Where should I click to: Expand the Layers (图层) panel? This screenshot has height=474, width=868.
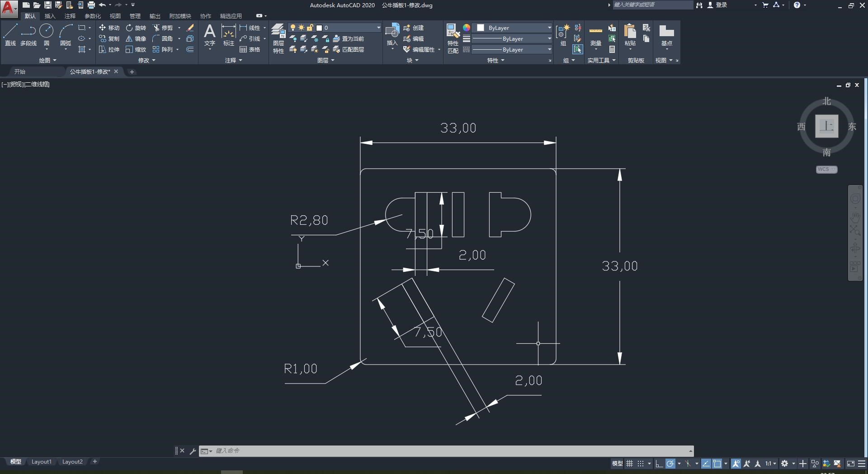pos(325,60)
